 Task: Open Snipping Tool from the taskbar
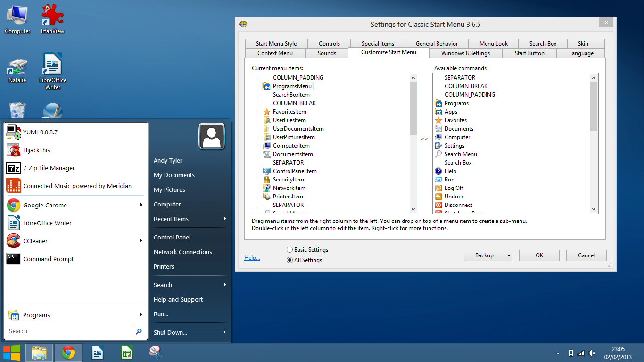(x=156, y=353)
